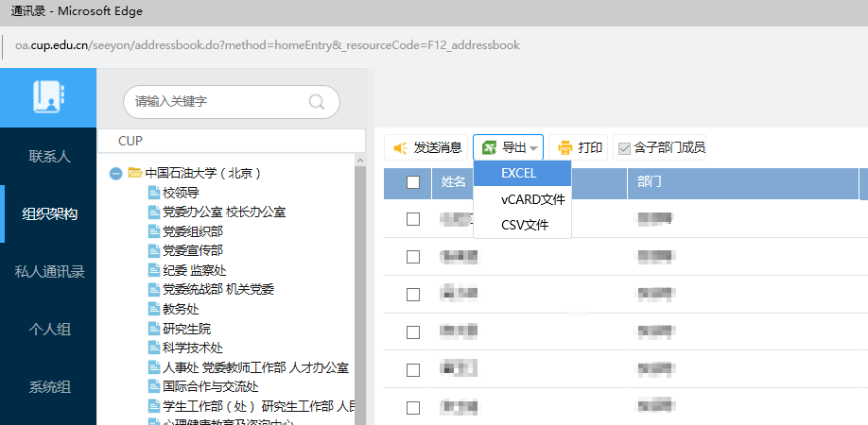Toggle the 含子部门成员 checkbox

pyautogui.click(x=624, y=147)
